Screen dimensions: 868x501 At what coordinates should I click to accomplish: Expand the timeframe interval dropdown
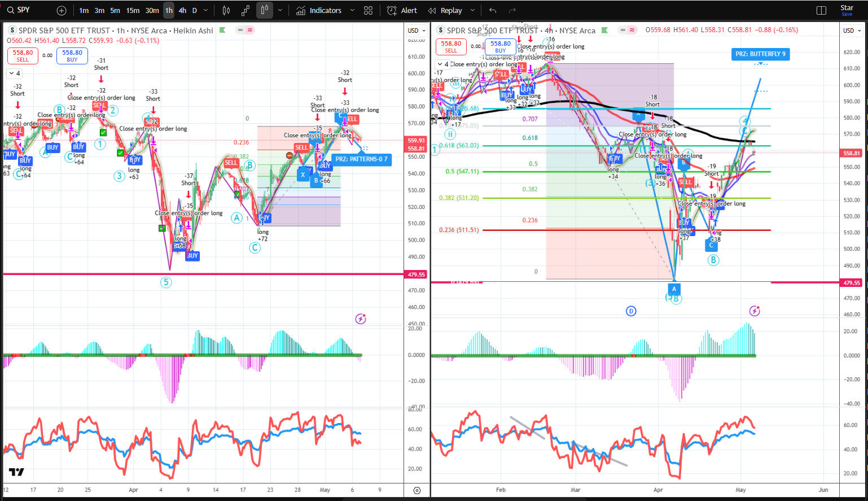tap(205, 11)
